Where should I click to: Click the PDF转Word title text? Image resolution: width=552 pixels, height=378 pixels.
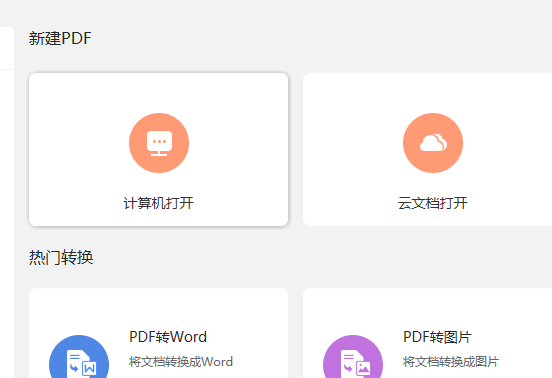click(168, 337)
